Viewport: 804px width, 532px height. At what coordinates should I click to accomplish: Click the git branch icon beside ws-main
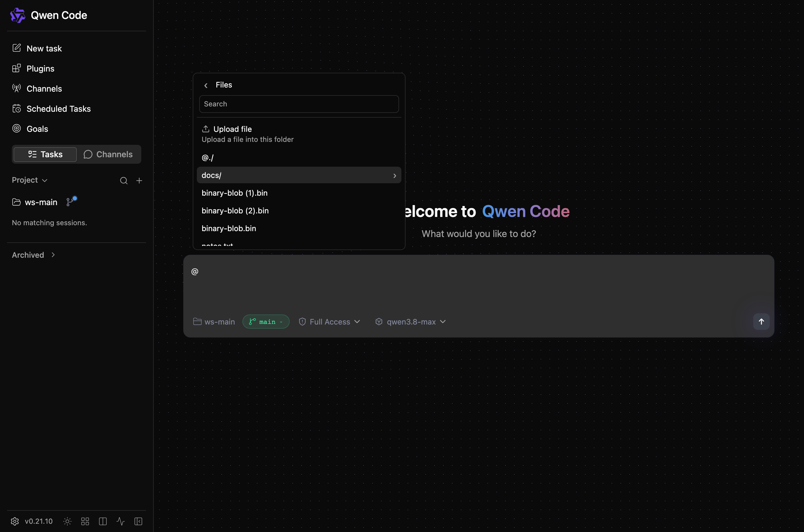tap(71, 202)
